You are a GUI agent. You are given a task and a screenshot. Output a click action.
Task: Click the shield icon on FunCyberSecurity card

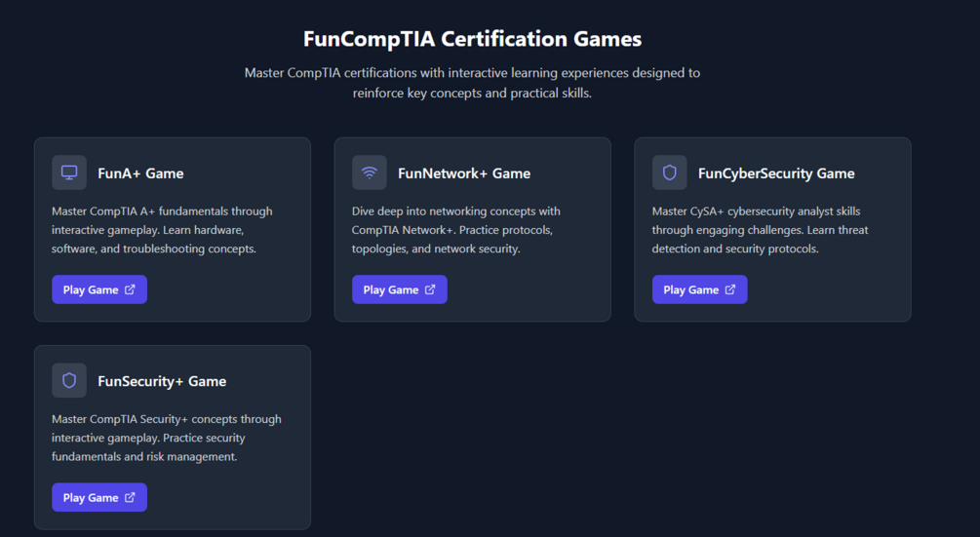(670, 173)
